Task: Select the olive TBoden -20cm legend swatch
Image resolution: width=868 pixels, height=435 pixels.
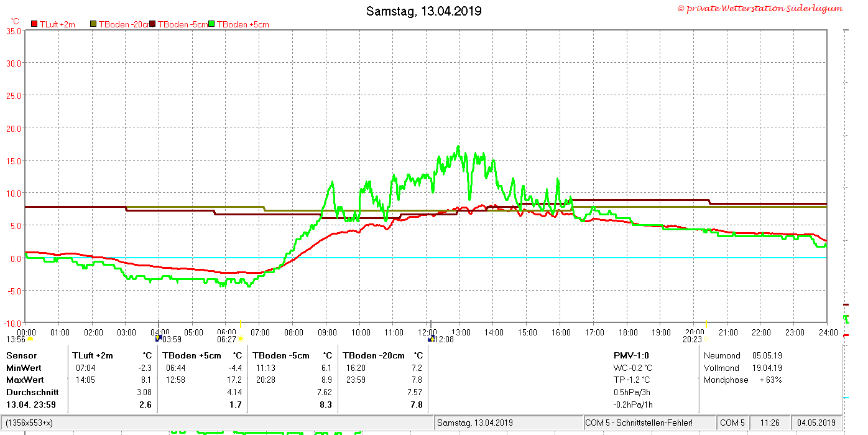Action: click(x=94, y=24)
